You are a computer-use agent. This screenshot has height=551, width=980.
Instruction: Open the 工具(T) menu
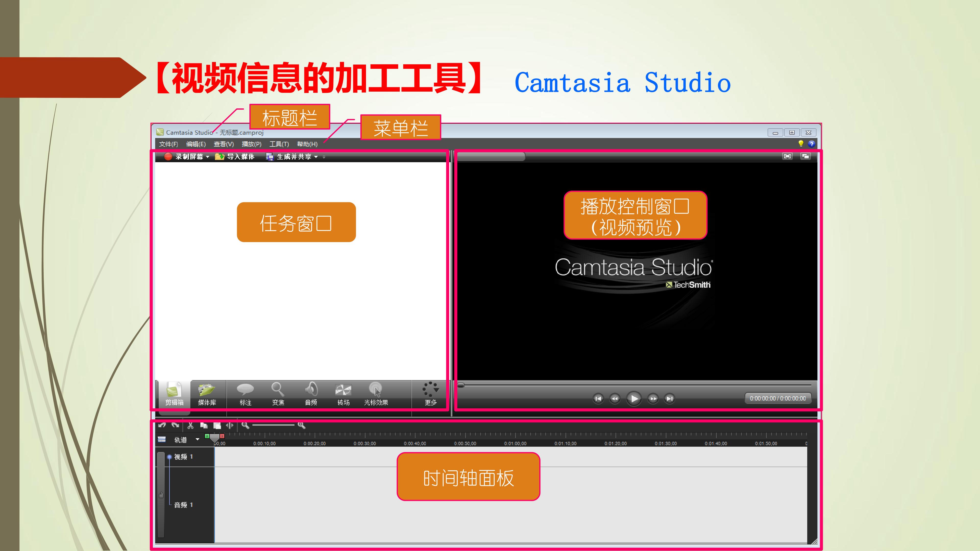click(279, 144)
